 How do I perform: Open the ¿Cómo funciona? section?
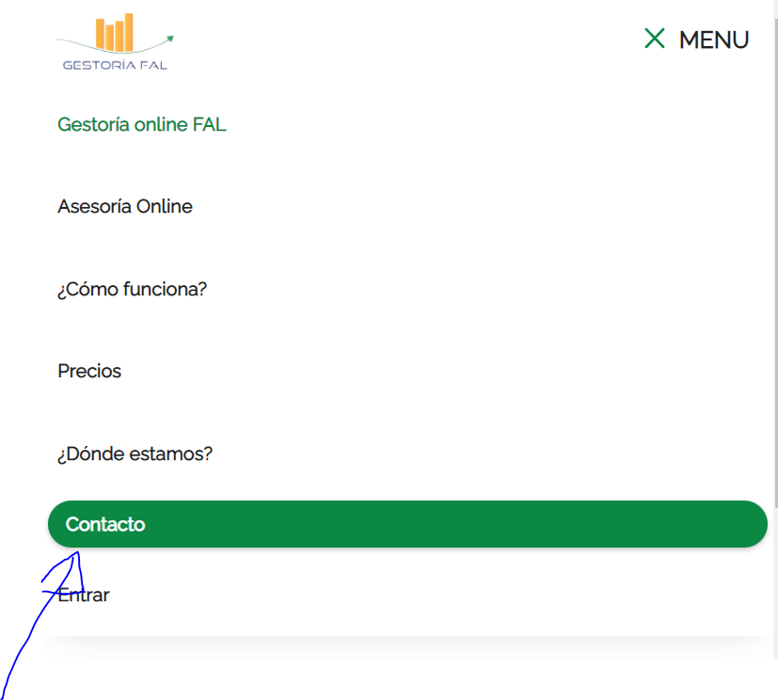tap(132, 289)
